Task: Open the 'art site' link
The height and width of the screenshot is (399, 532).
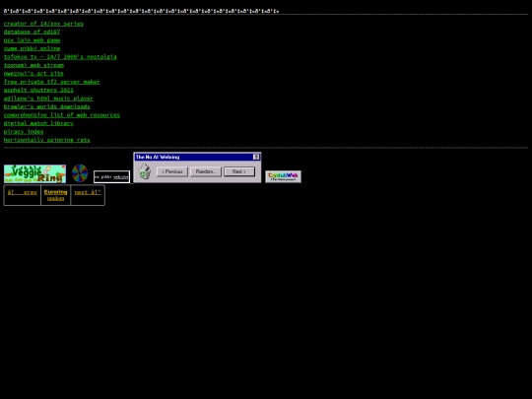Action: (x=33, y=73)
